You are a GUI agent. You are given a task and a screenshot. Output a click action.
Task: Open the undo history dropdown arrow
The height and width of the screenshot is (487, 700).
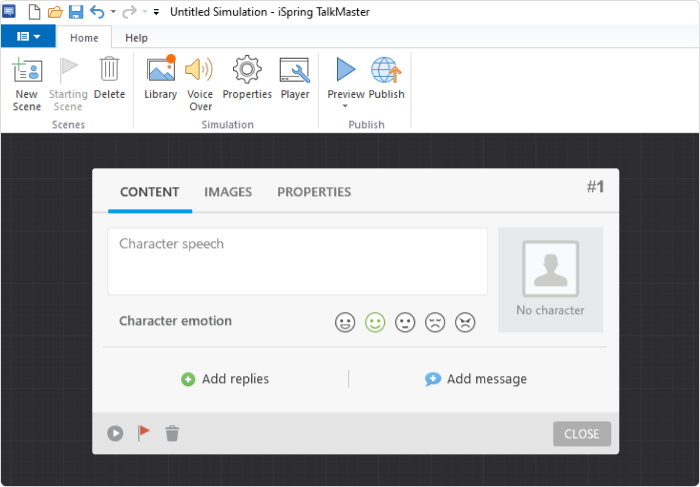click(x=113, y=12)
